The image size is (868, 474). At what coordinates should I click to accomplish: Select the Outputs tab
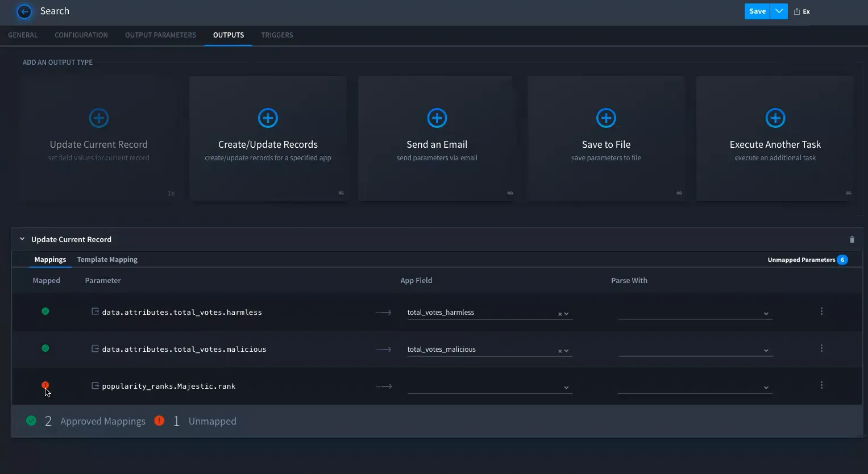[229, 35]
